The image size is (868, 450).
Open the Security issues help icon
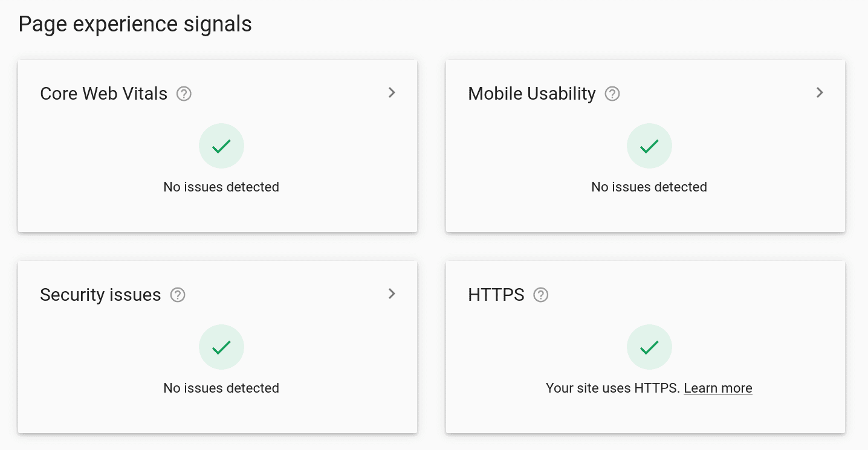pos(178,294)
